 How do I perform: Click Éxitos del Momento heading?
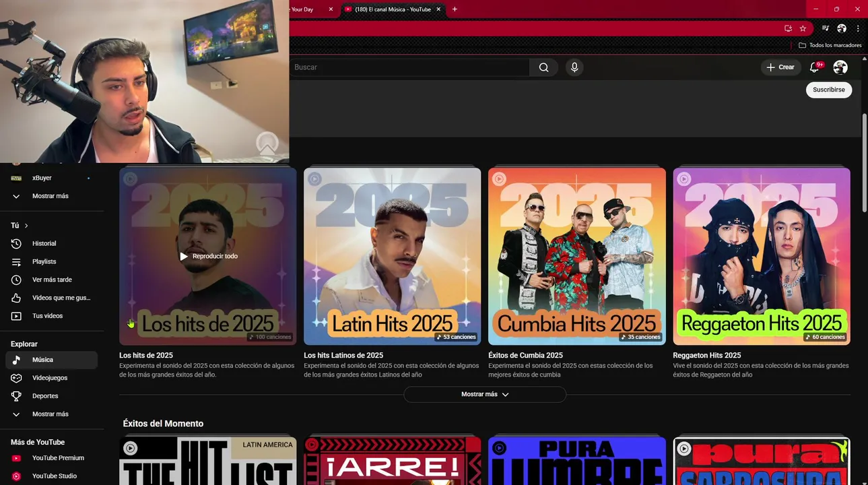point(163,424)
